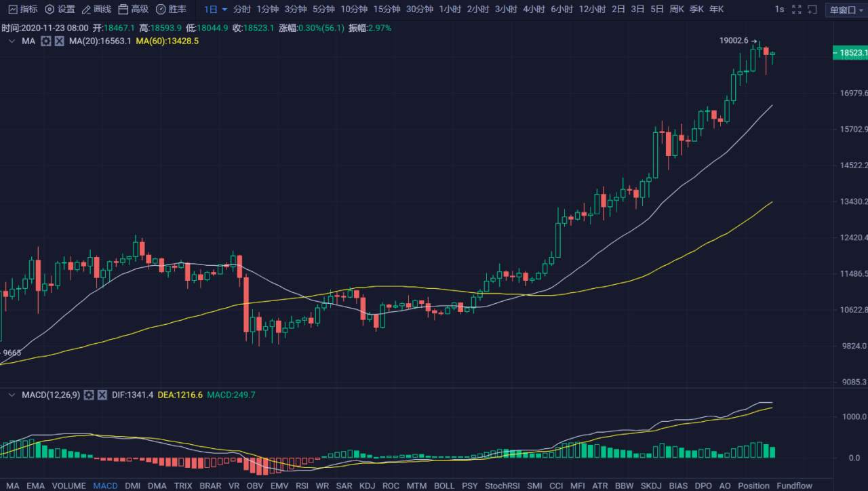The width and height of the screenshot is (868, 491).
Task: Select the 1小时 timeframe
Action: tap(450, 9)
